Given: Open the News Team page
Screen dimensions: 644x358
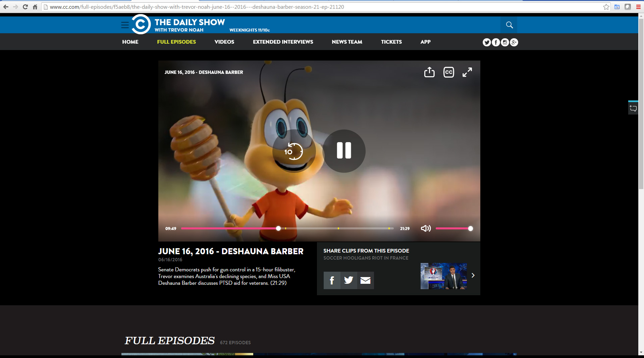Looking at the screenshot, I should pos(347,42).
